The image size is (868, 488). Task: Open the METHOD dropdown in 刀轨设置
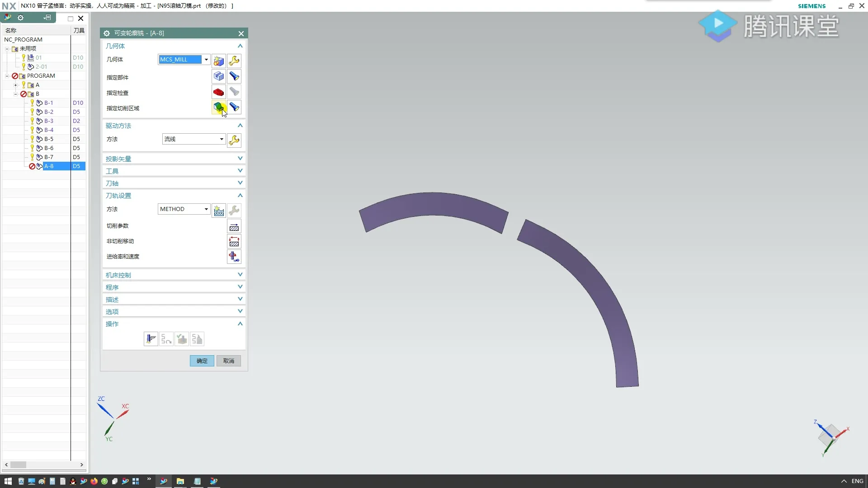click(x=206, y=209)
